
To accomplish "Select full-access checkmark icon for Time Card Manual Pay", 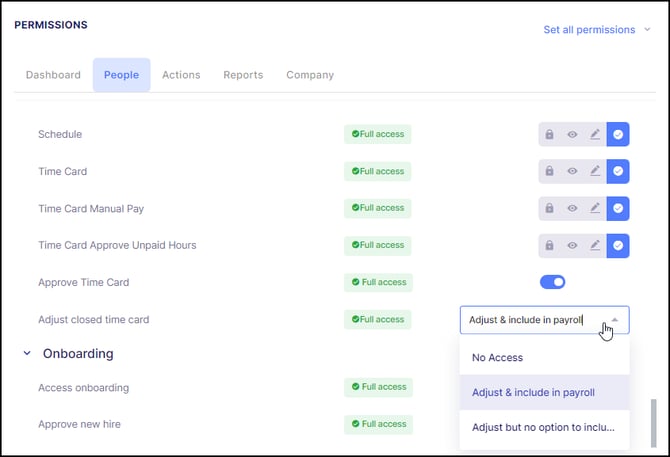I will (618, 208).
